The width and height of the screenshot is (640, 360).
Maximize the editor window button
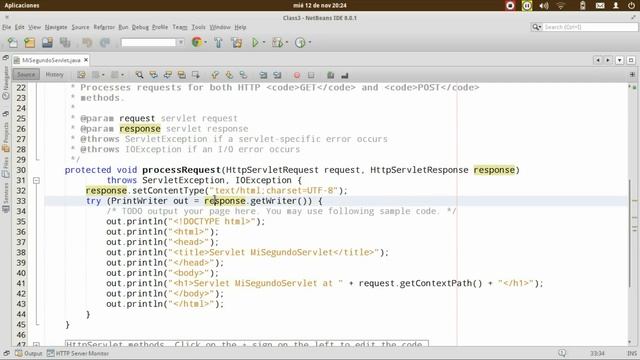(631, 60)
